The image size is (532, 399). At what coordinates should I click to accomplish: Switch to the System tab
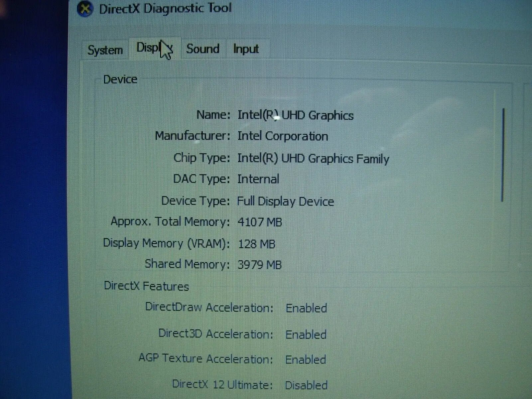click(105, 50)
